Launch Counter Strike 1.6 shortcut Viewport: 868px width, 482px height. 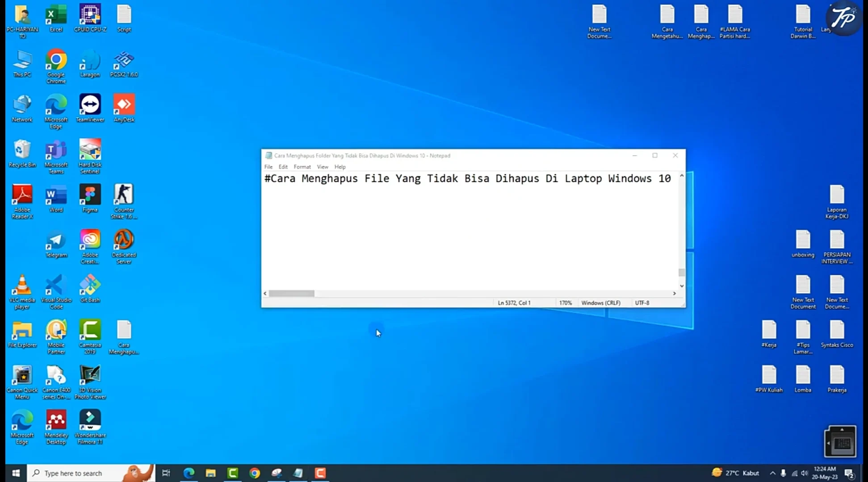[x=124, y=202]
